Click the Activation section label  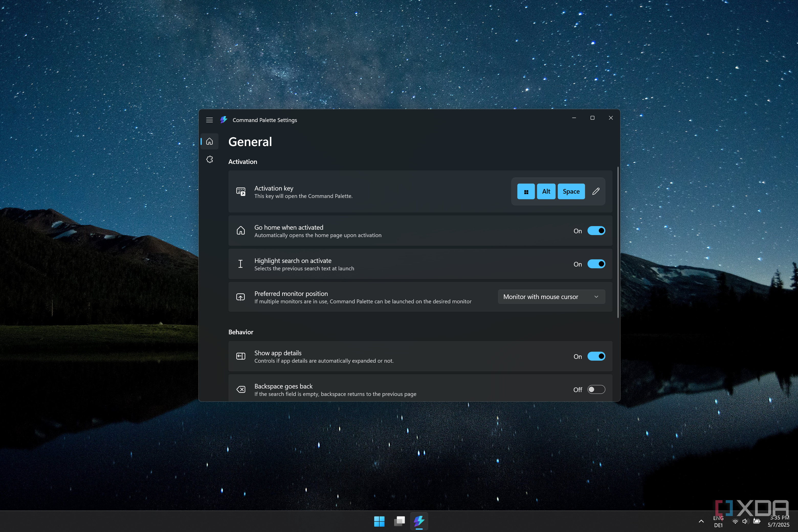(x=242, y=162)
